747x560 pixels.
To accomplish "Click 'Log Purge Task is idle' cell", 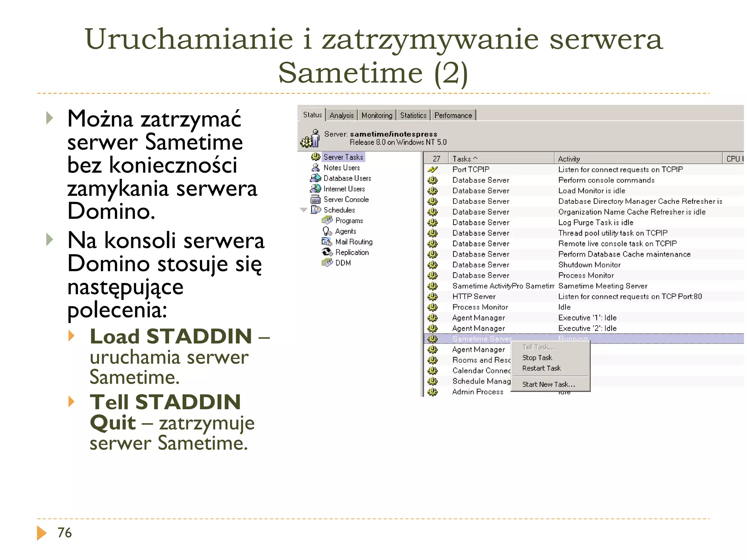I will (x=596, y=222).
